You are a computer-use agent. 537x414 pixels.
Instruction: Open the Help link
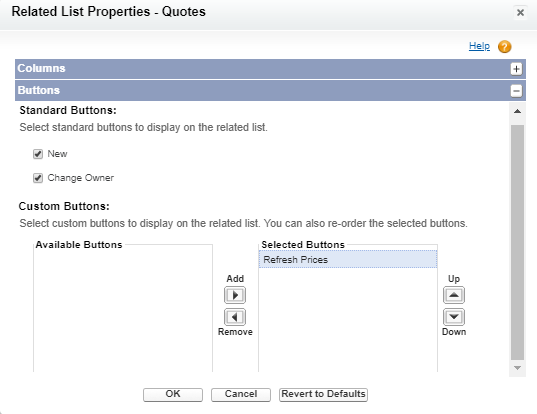479,46
